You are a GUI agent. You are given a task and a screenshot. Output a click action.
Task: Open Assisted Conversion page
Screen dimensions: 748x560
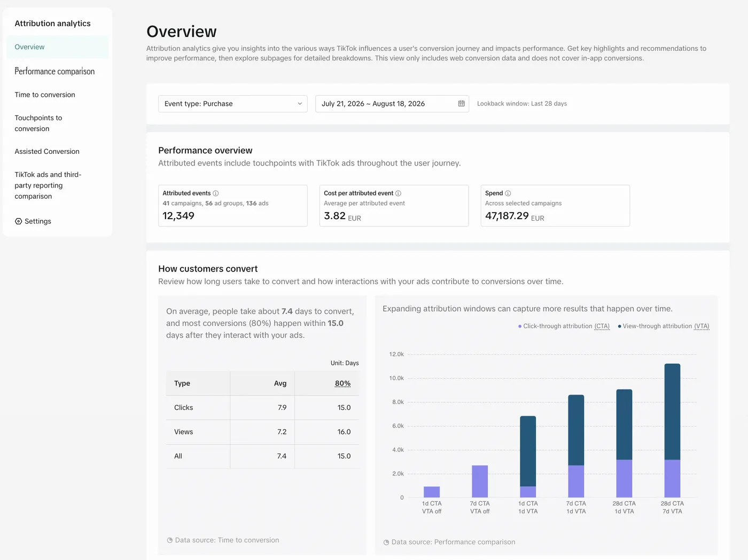pyautogui.click(x=47, y=152)
